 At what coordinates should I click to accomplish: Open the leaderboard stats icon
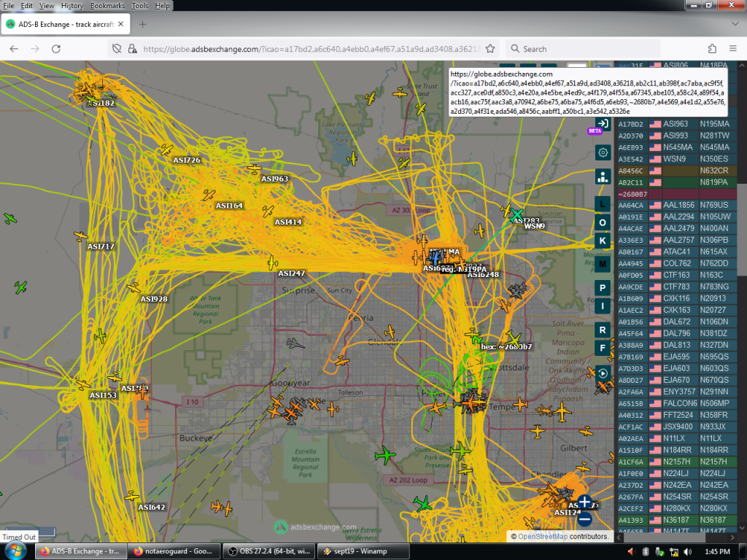point(603,176)
